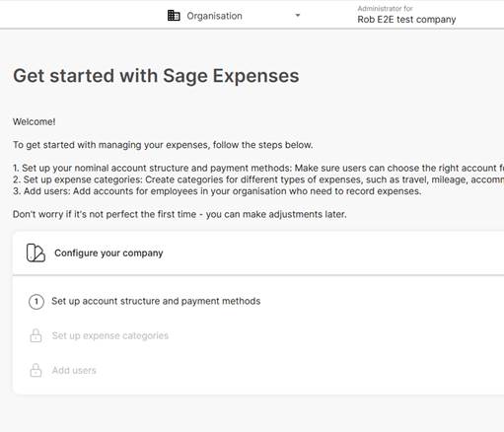Click the 'To get started with managing' sentence
504x432 pixels.
[163, 145]
